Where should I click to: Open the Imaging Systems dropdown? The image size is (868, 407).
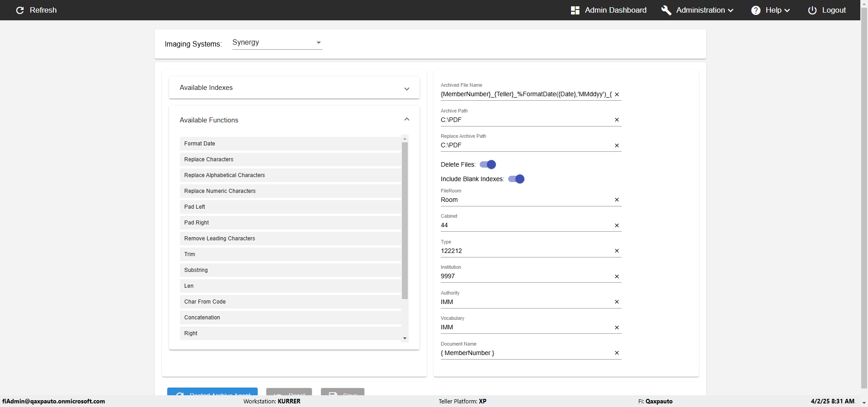click(x=277, y=42)
